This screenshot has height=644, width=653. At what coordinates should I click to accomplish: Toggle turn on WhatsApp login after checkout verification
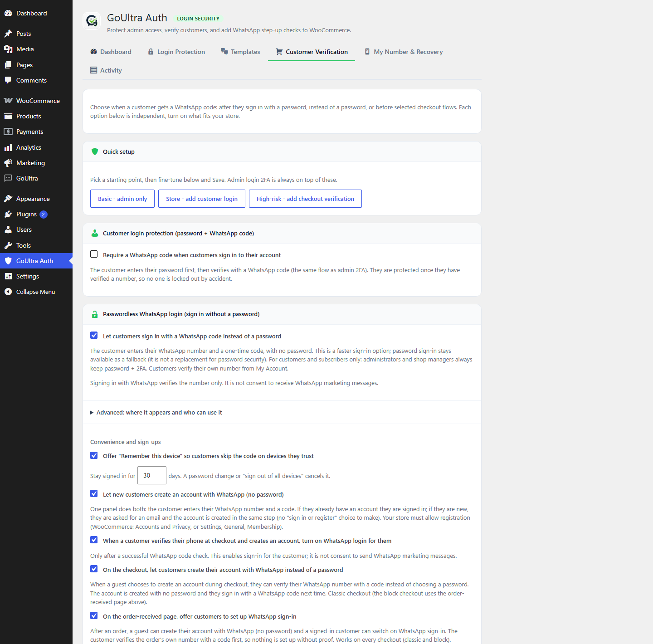click(x=94, y=540)
